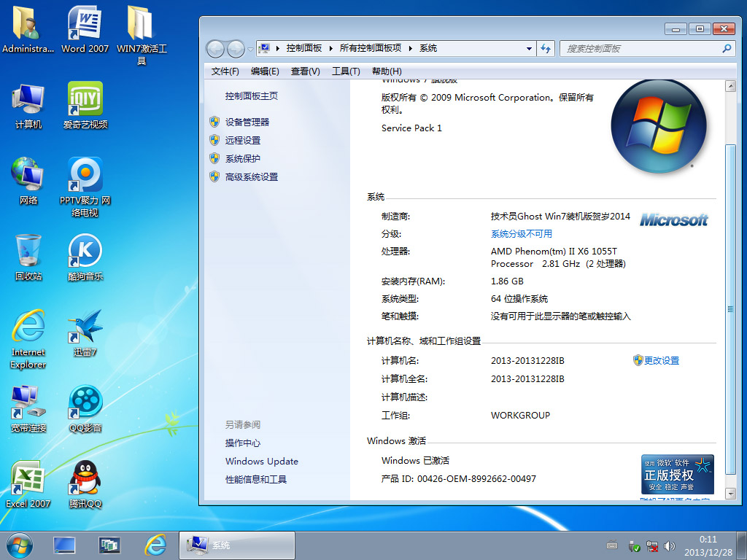Open 性能信息和工具 link
This screenshot has width=747, height=560.
256,480
